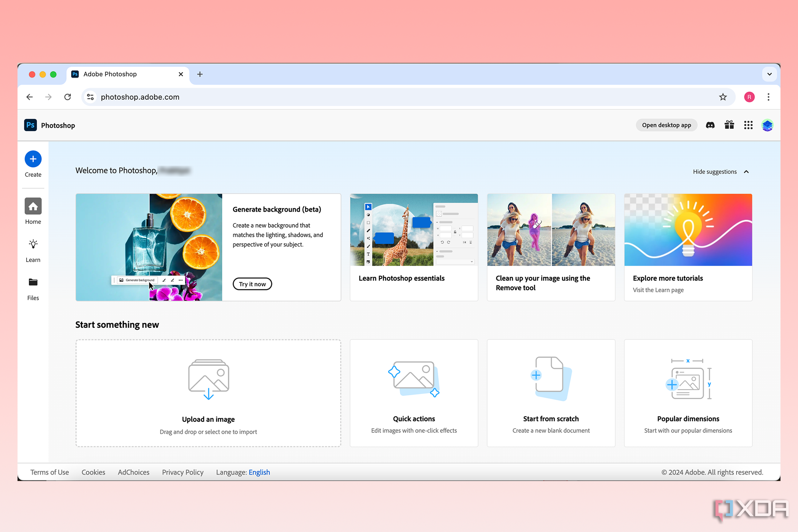
Task: Select Privacy Policy in footer
Action: (182, 472)
